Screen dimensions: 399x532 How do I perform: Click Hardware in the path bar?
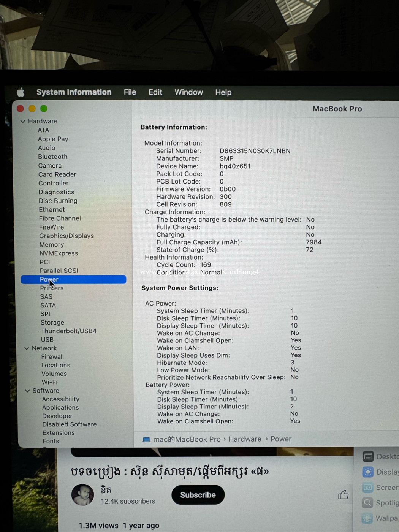coord(245,439)
